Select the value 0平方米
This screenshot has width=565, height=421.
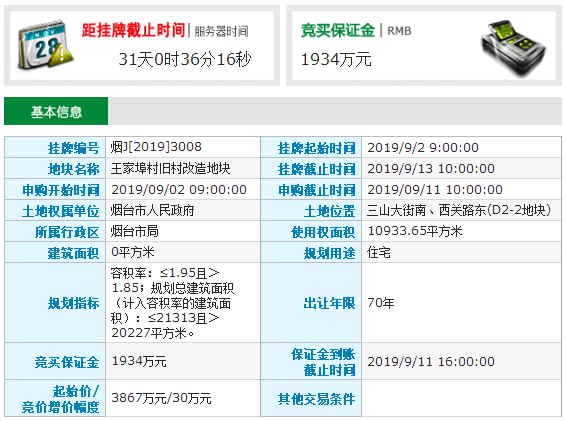pyautogui.click(x=133, y=252)
